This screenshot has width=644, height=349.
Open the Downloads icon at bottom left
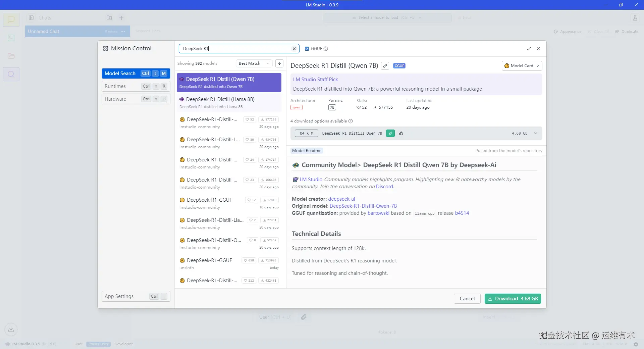11,329
